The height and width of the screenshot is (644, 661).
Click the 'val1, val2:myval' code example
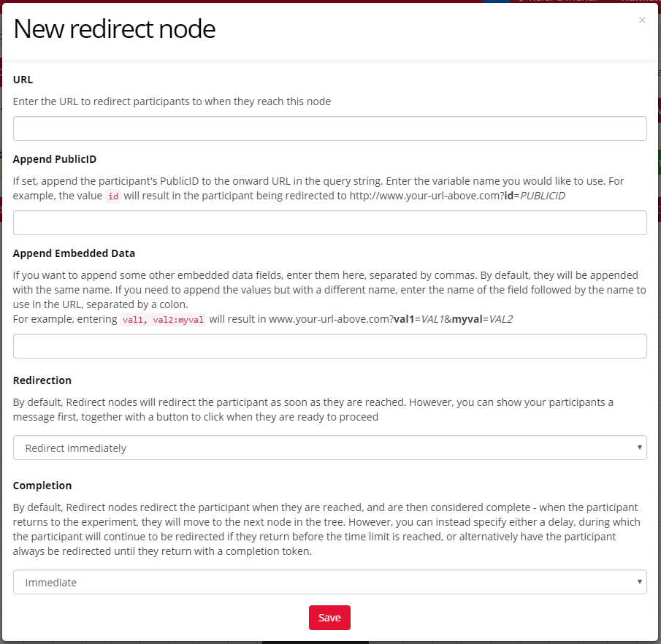(163, 319)
